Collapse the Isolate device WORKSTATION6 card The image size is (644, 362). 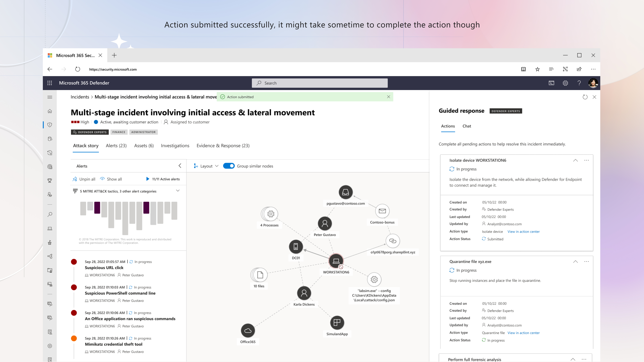pos(575,160)
